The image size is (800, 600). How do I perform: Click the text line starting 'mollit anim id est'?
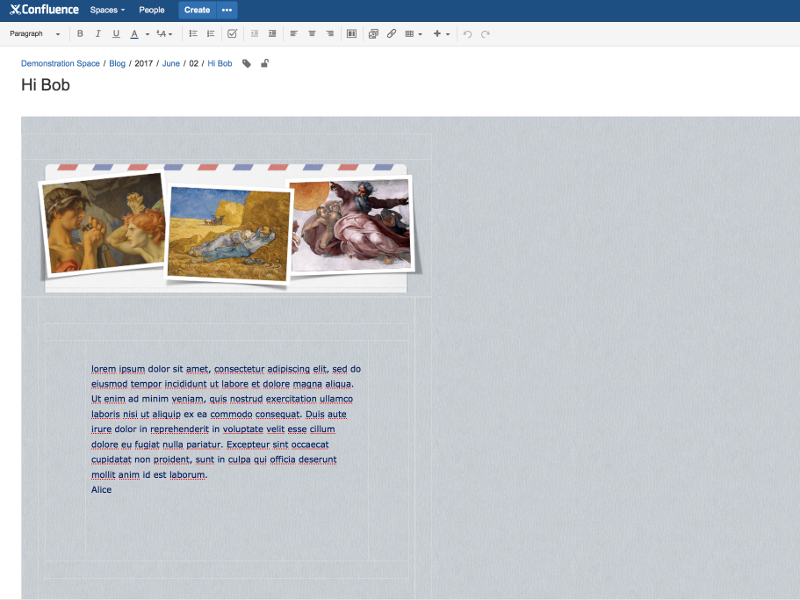tap(149, 475)
